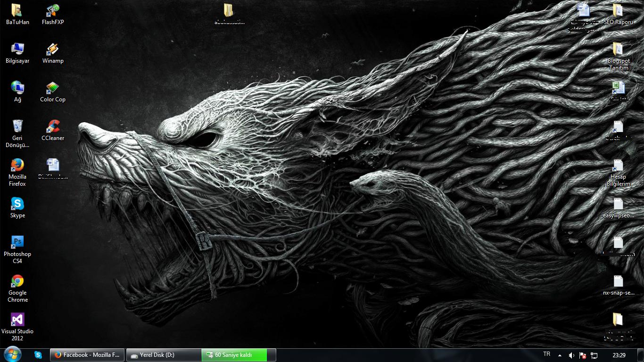Image resolution: width=644 pixels, height=362 pixels.
Task: Open the Windows Start menu orb
Action: coord(12,354)
